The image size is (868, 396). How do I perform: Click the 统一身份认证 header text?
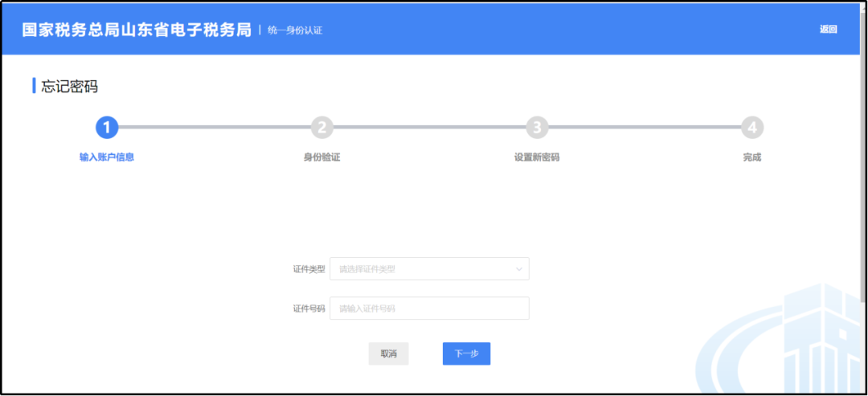(x=294, y=31)
